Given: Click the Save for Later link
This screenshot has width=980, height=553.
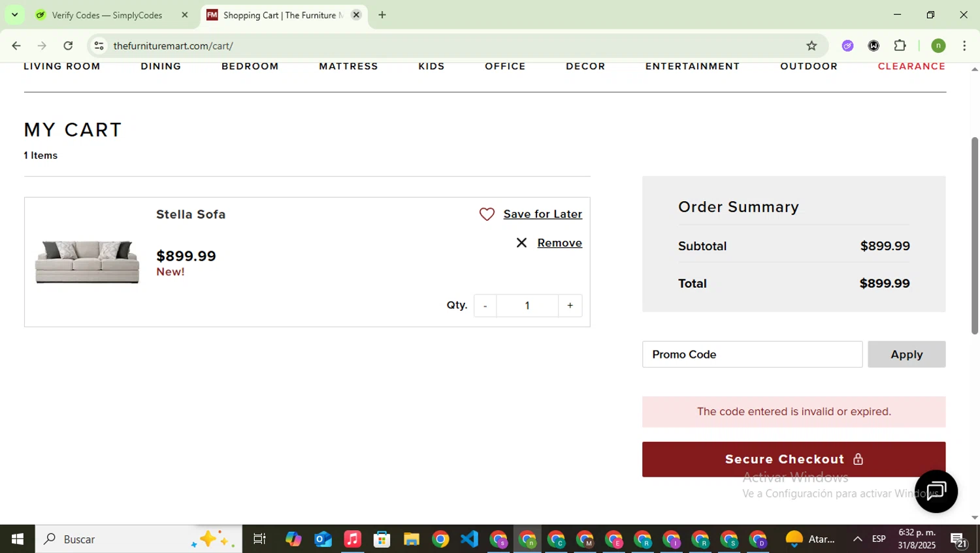Looking at the screenshot, I should coord(542,214).
